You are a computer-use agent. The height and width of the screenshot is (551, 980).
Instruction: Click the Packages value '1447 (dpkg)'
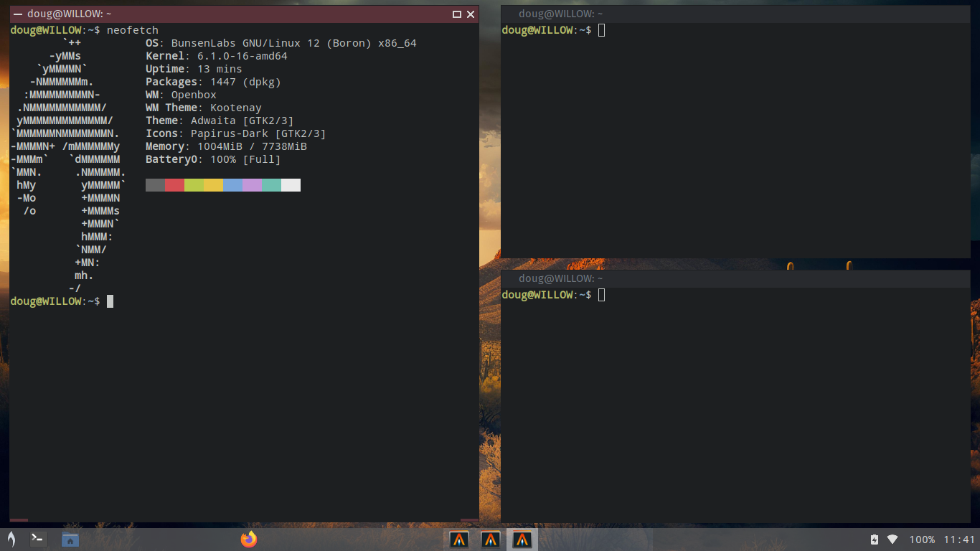[245, 82]
